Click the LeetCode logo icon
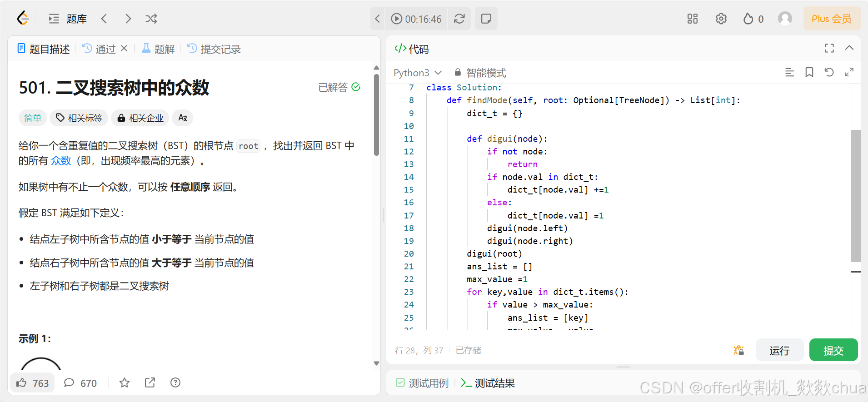868x402 pixels. pos(23,19)
